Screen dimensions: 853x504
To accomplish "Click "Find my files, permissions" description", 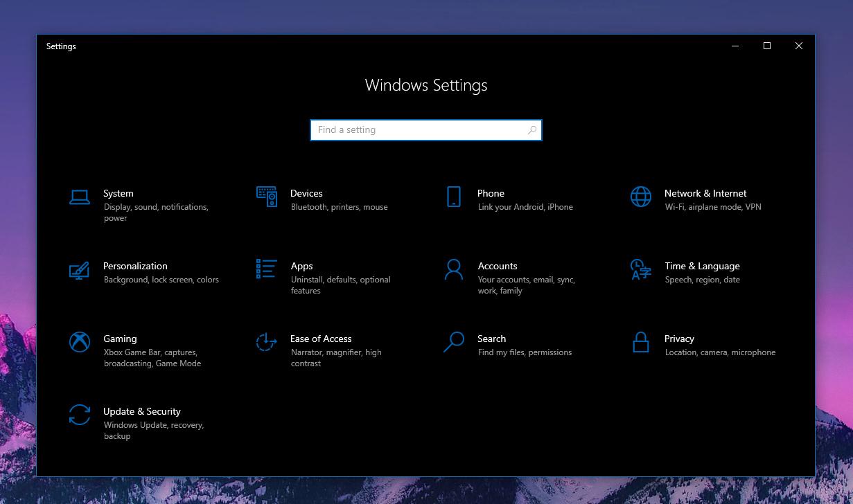I will pyautogui.click(x=525, y=352).
